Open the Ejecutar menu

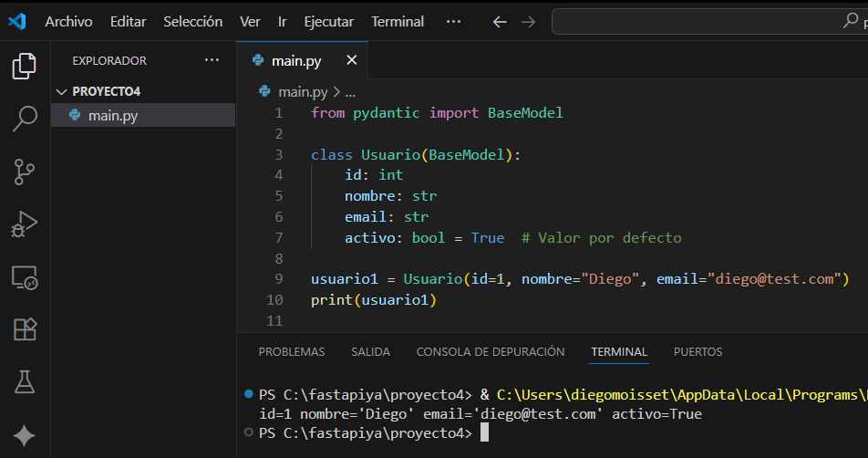pos(329,22)
